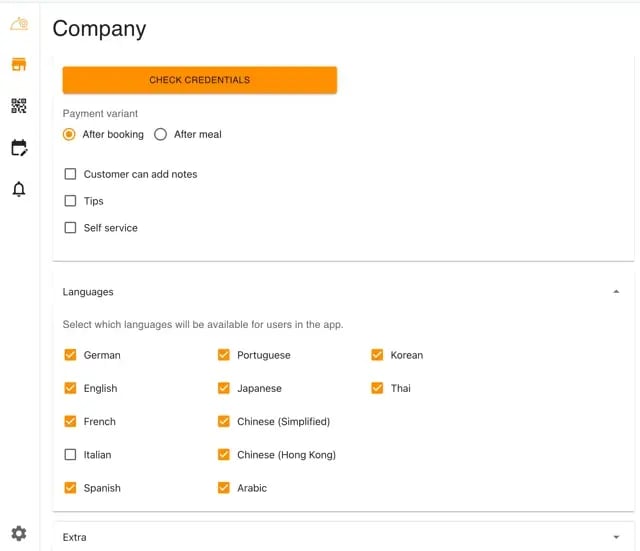Uncheck the German language
640x551 pixels.
(x=70, y=355)
